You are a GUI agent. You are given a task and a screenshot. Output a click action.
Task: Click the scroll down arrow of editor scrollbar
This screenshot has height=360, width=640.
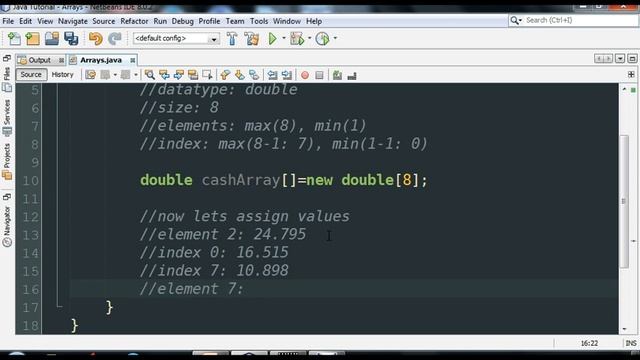[x=624, y=329]
